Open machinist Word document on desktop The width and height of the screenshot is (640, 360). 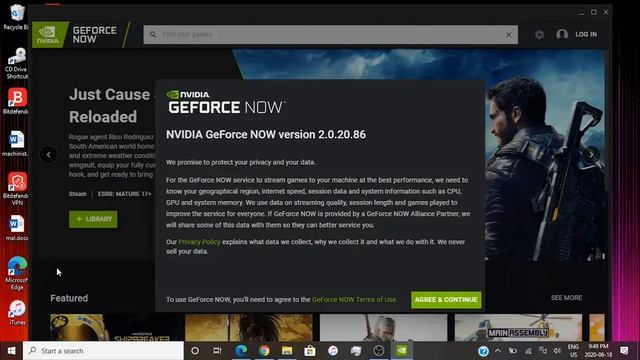click(x=16, y=144)
